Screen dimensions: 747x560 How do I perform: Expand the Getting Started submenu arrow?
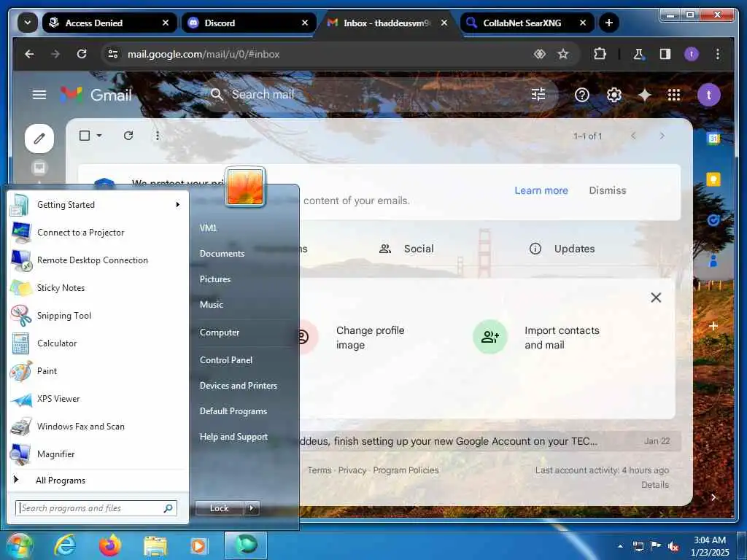pos(178,205)
